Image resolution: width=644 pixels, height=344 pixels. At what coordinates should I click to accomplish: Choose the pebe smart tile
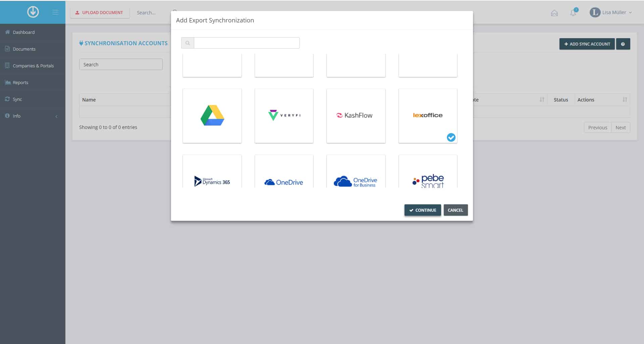[428, 171]
